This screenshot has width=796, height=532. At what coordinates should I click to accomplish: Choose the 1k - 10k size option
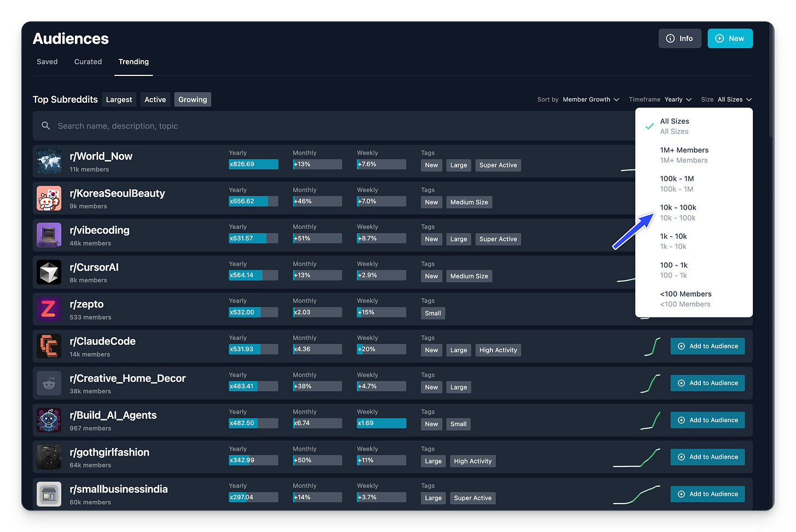[694, 241]
